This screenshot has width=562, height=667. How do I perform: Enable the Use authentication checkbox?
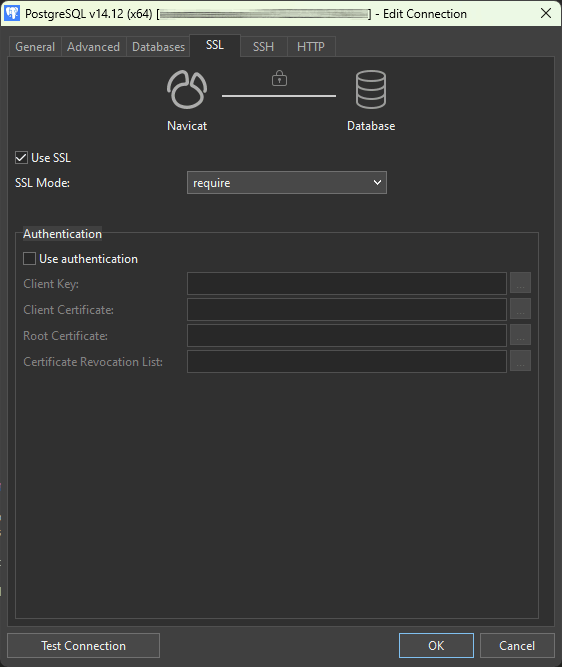[x=29, y=259]
